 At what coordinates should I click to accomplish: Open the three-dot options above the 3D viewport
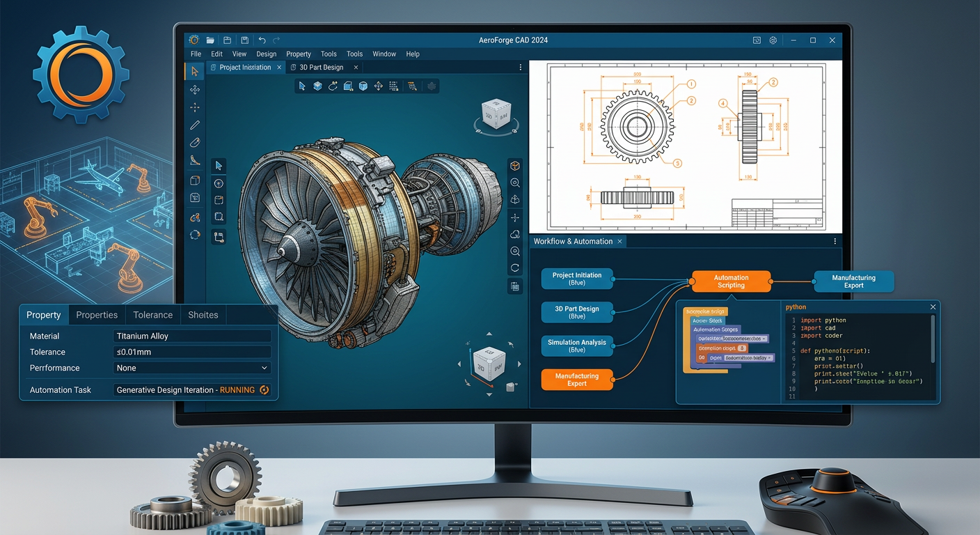pos(521,68)
